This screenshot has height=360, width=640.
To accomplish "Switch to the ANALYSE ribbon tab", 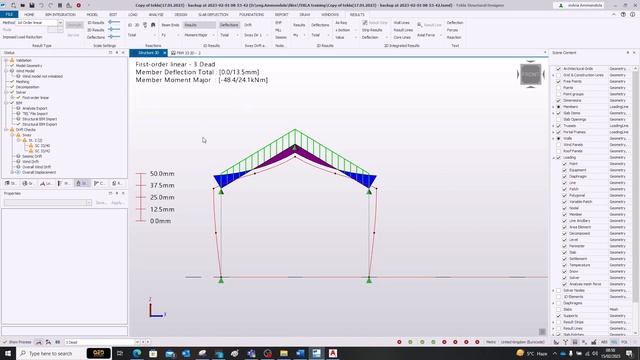I will (156, 14).
